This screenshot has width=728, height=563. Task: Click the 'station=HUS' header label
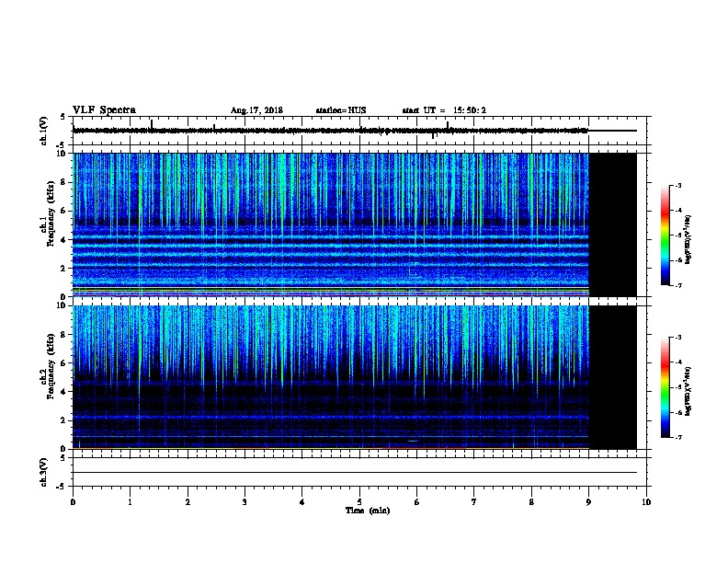[x=341, y=110]
